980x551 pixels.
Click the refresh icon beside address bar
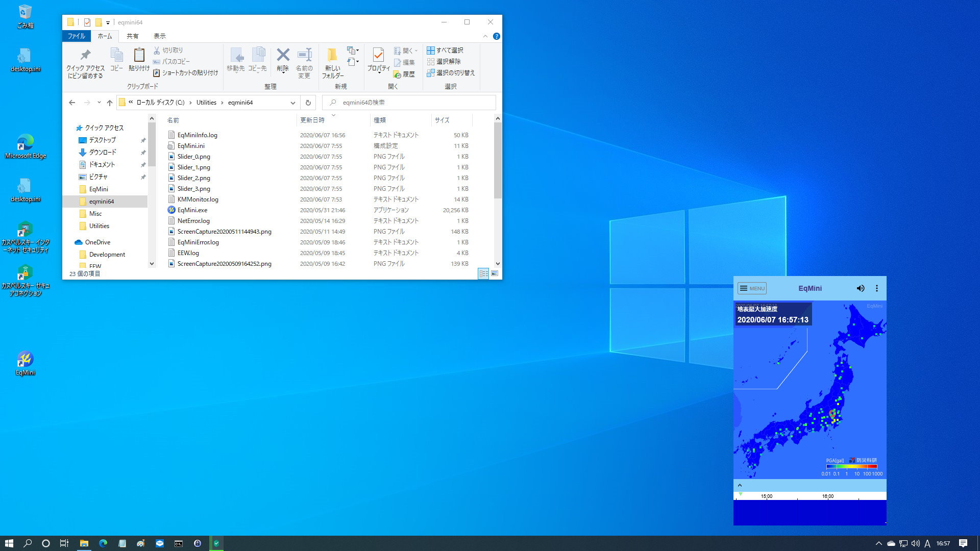[x=308, y=103]
